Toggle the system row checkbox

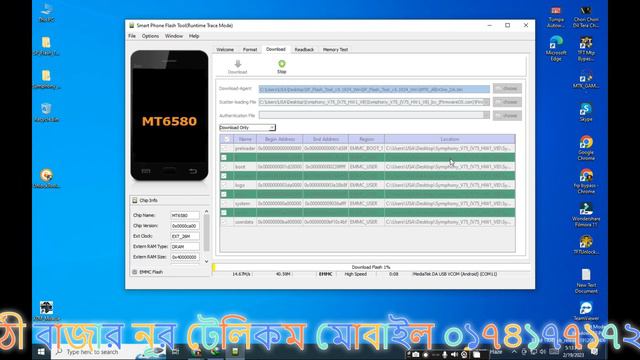[x=224, y=203]
